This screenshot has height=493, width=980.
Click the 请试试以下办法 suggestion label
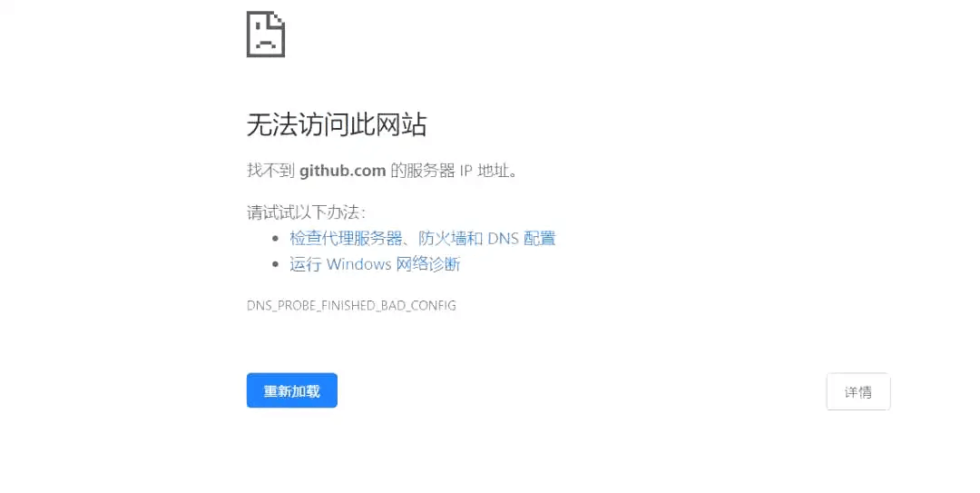pos(306,212)
